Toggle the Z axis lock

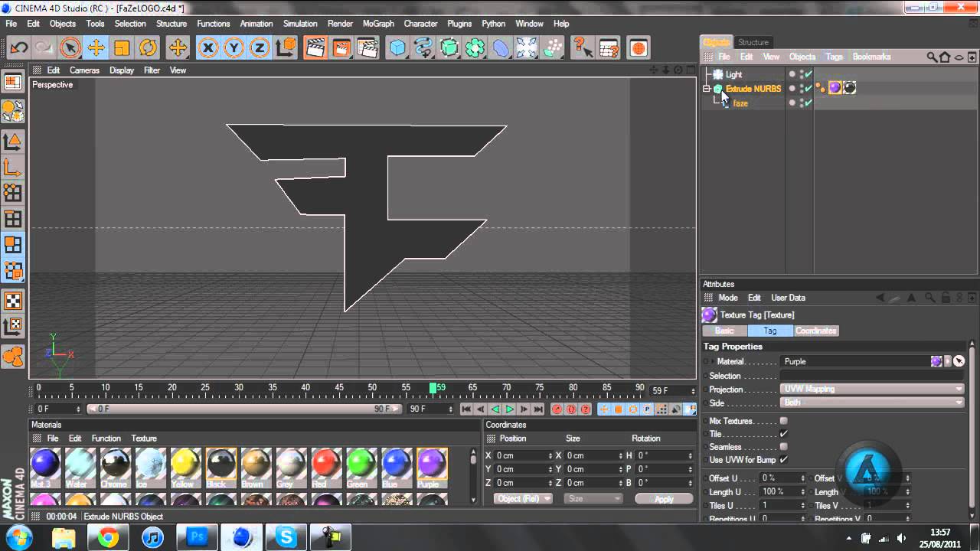coord(260,48)
